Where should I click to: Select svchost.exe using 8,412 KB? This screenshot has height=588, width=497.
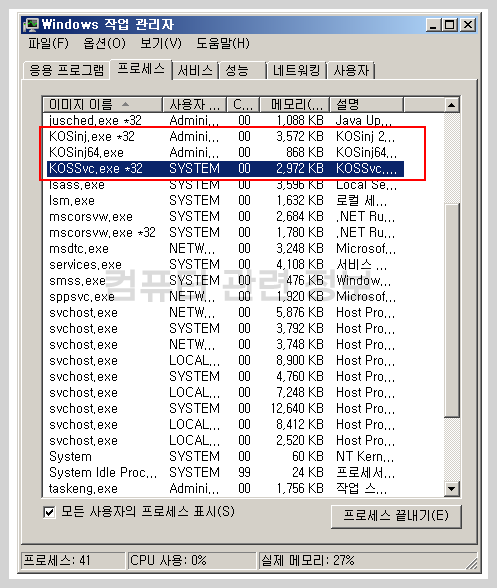tap(225, 424)
